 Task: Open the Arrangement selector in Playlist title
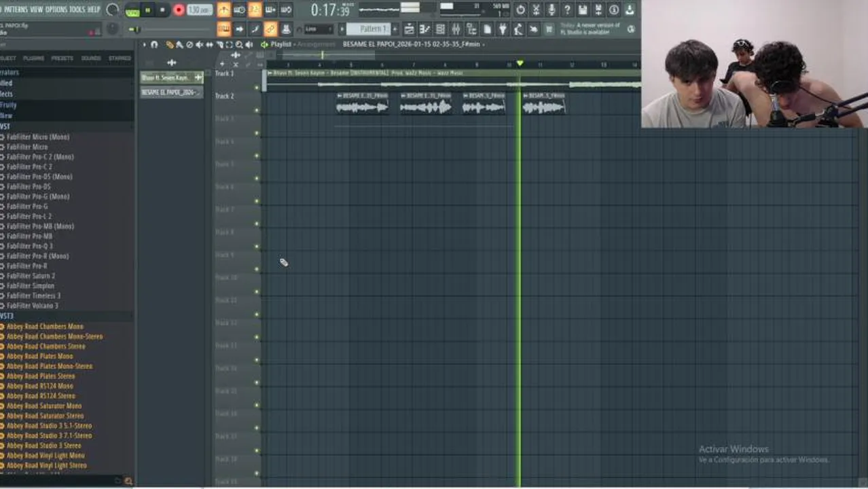[316, 45]
